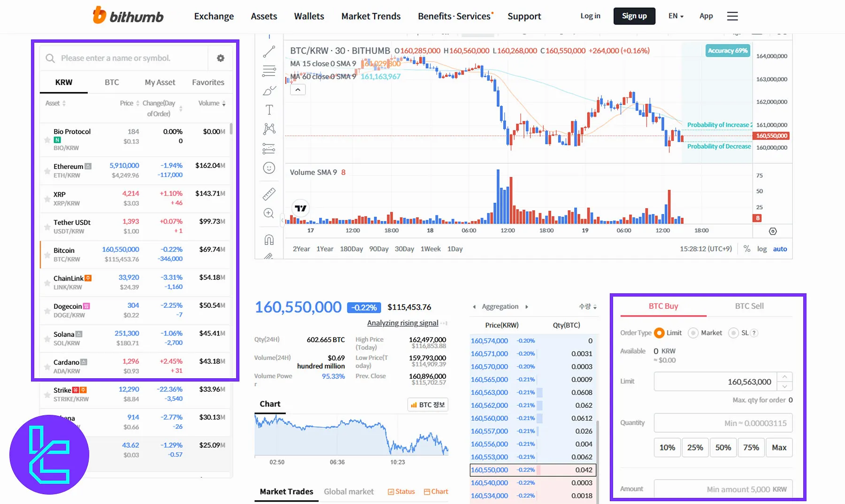Select the zoom in tool
The height and width of the screenshot is (504, 845).
pos(269,214)
